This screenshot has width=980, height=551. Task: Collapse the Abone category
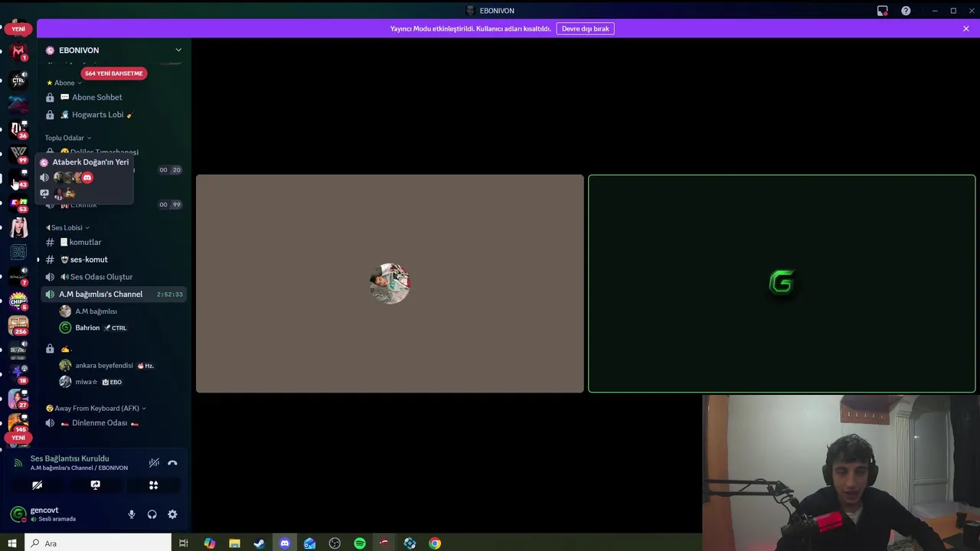65,83
